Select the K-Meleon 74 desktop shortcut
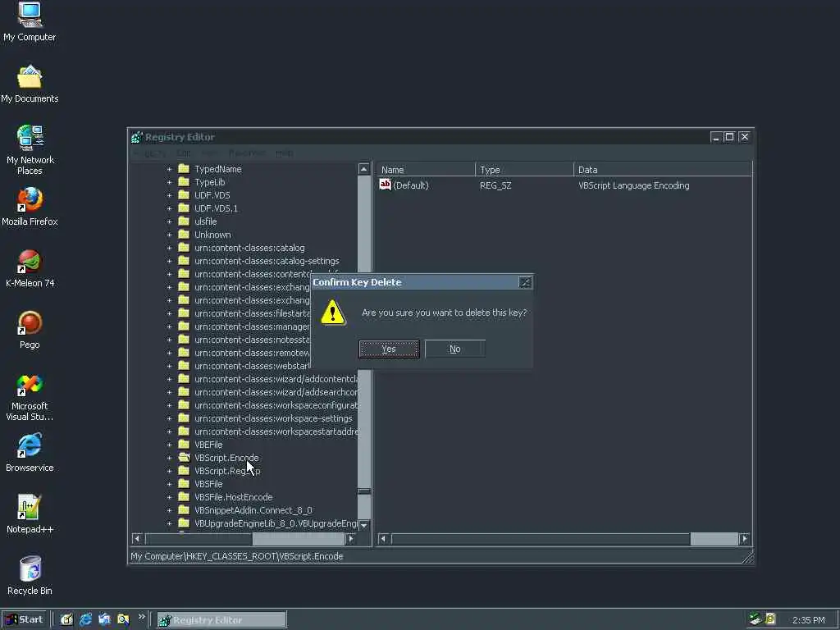840x630 pixels. 30,268
